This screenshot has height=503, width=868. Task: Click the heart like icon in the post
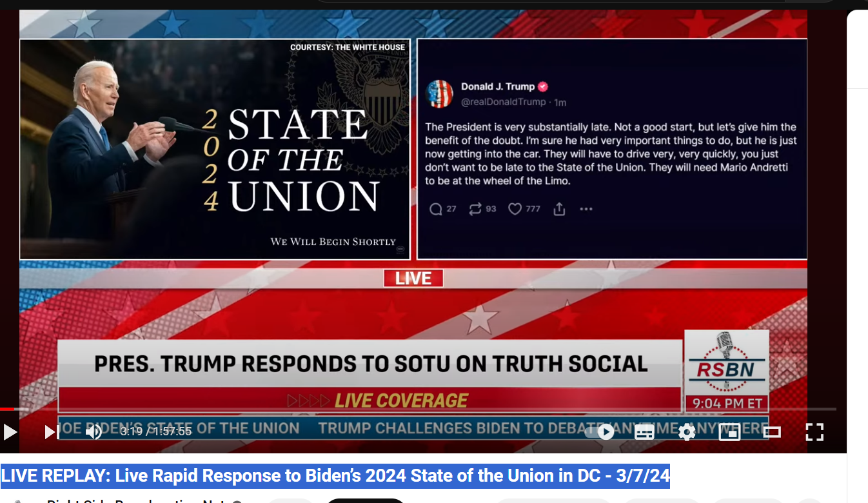[x=515, y=209]
